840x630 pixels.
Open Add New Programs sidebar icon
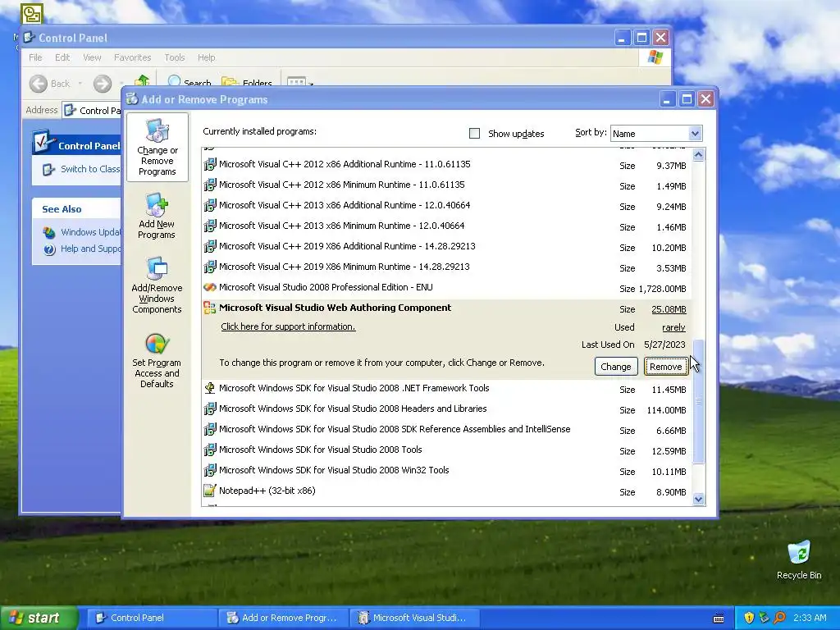coord(157,204)
